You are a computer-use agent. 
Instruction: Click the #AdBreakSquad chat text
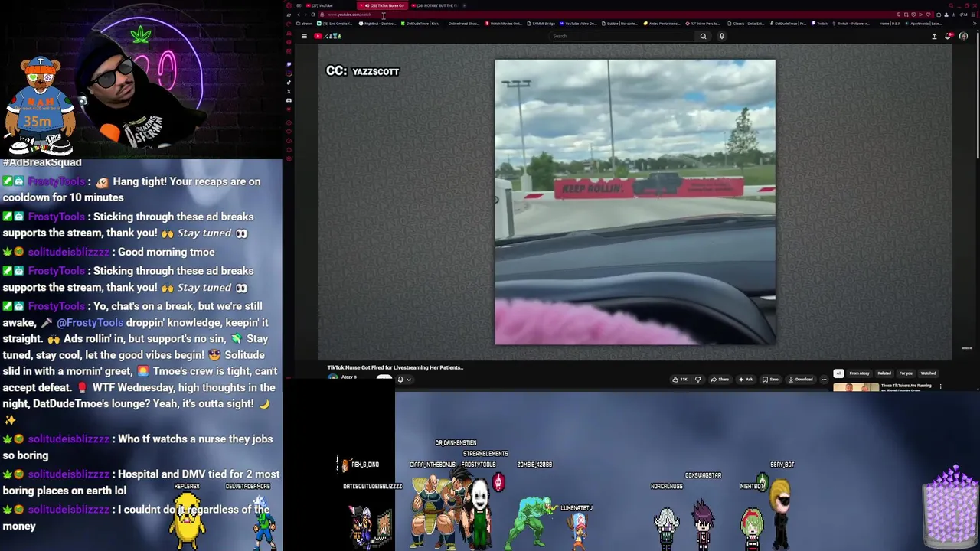(42, 162)
